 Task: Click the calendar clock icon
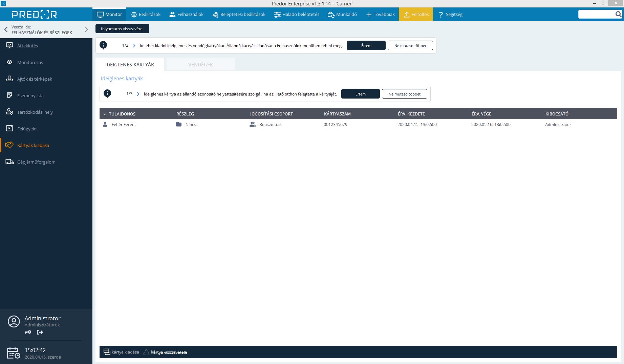13,353
